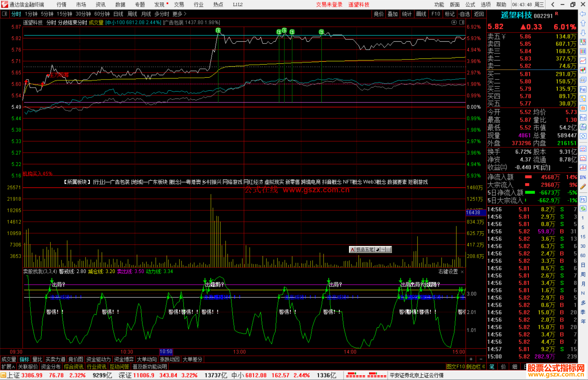Open the F12 trading sidebar icon
This screenshot has width=588, height=380.
583,118
